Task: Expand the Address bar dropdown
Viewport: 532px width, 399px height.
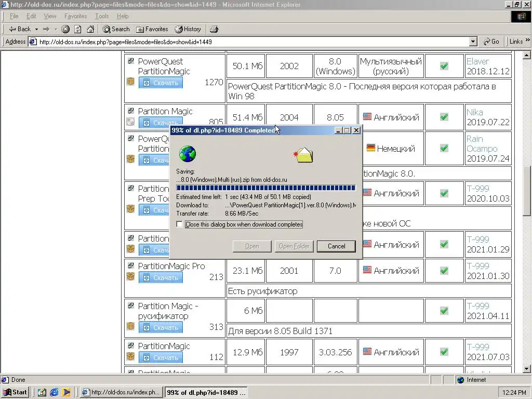Action: tap(473, 42)
